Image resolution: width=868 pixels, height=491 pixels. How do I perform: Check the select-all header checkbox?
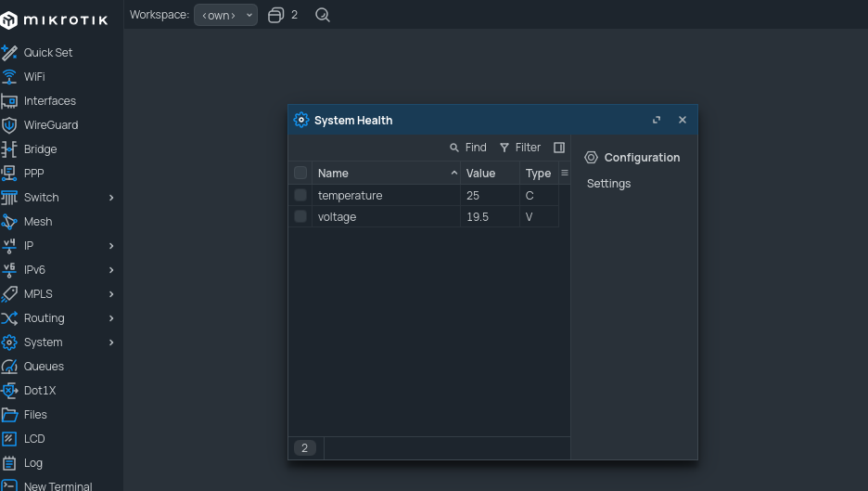pos(300,173)
